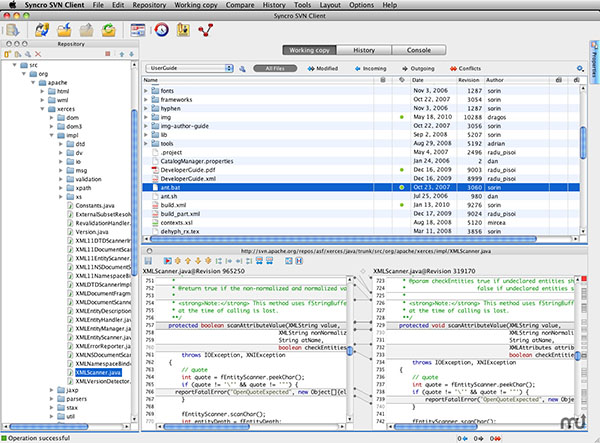Viewport: 600px width, 443px height.
Task: Switch to the Console tab
Action: tap(418, 48)
